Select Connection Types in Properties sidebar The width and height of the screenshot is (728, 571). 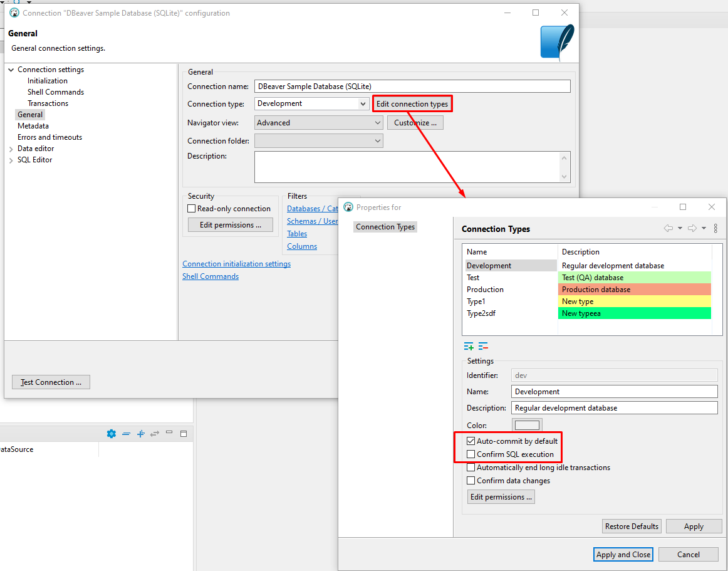coord(385,227)
